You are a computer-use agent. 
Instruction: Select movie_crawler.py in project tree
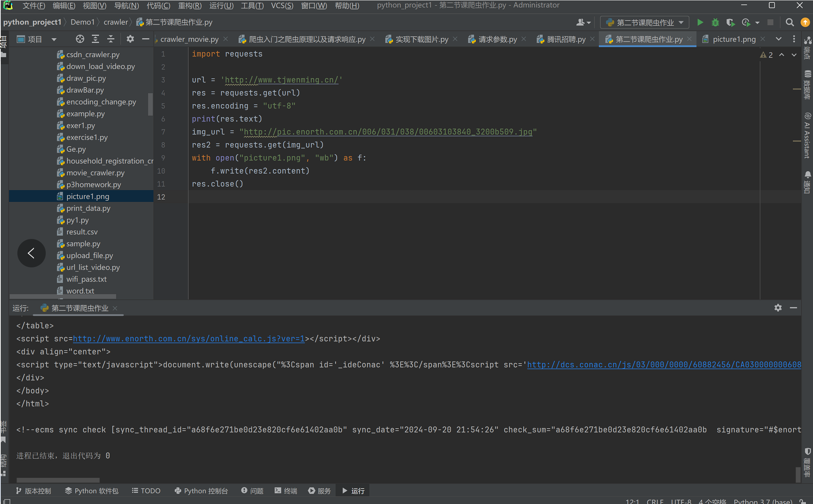click(95, 173)
